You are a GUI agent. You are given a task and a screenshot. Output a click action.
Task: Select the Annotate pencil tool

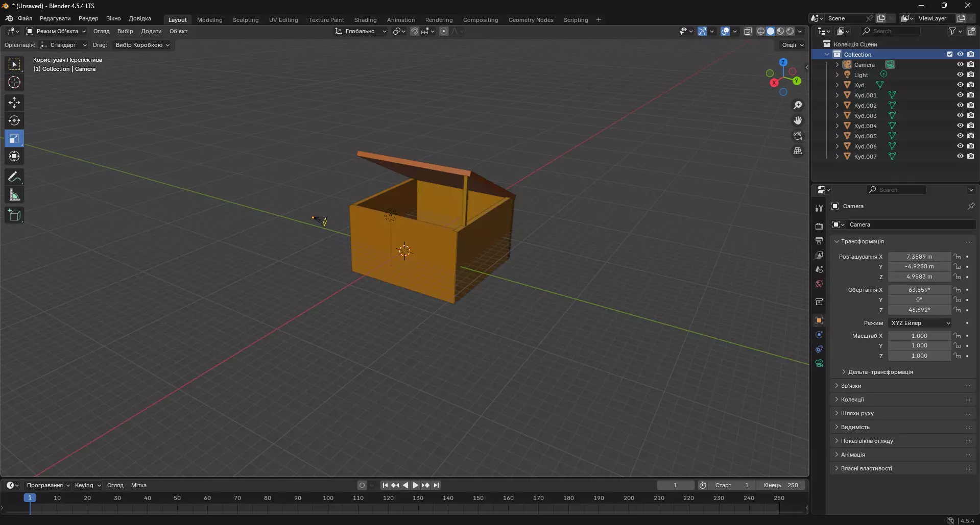coord(14,177)
